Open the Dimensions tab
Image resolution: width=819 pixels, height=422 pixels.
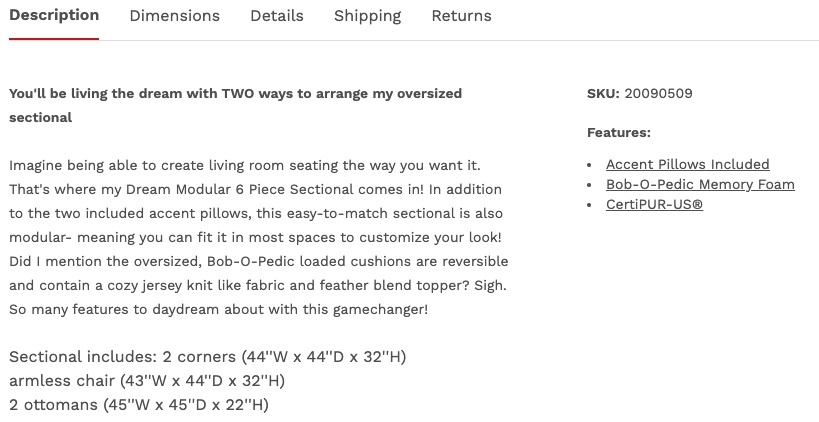point(174,16)
